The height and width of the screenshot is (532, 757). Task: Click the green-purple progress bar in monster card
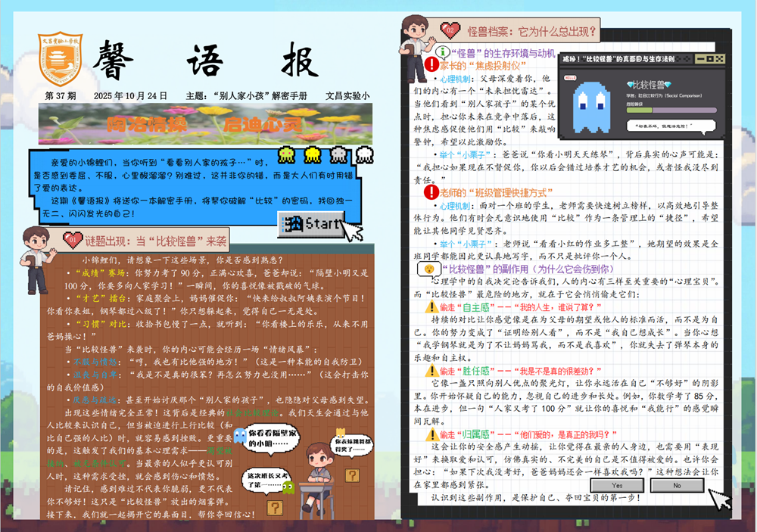[x=671, y=110]
